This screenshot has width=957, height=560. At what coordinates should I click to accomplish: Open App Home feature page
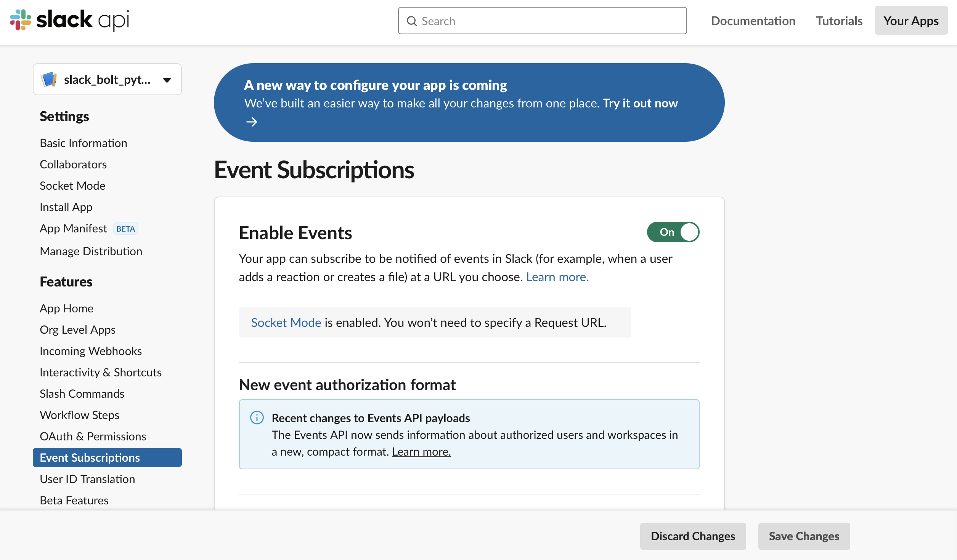point(66,308)
